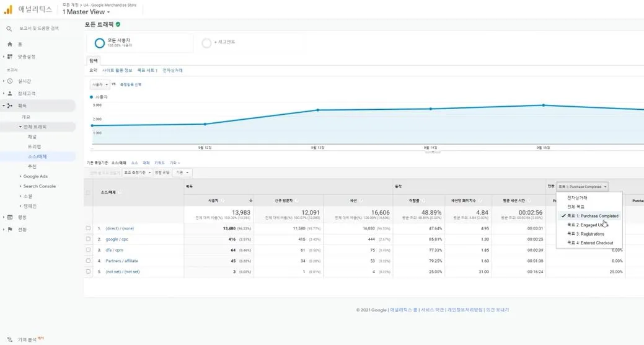The height and width of the screenshot is (345, 644).
Task: Click the 모든 사용자 segment circle icon
Action: [99, 43]
